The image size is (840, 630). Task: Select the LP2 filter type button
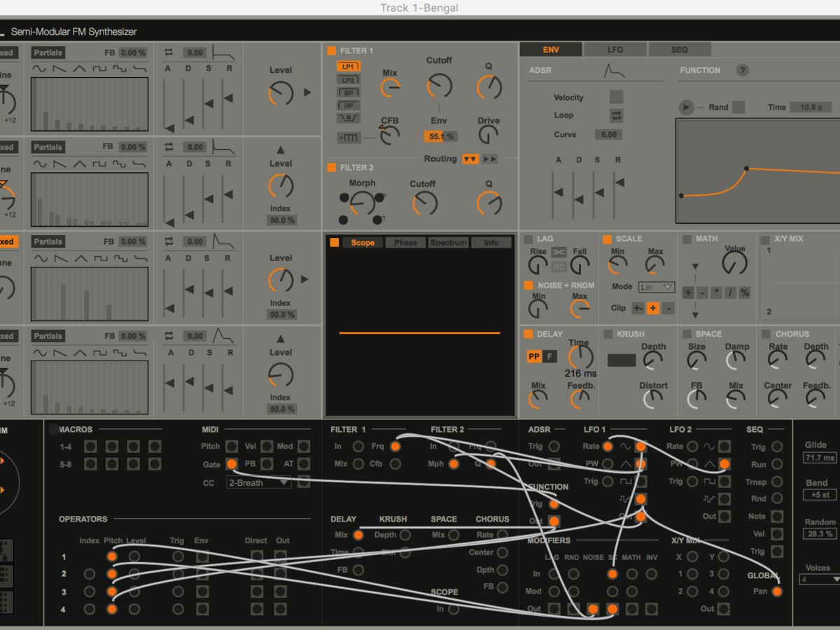click(348, 80)
